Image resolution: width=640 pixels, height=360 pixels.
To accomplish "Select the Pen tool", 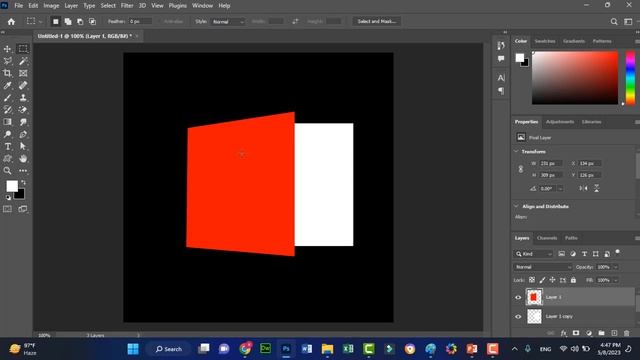I will (x=23, y=134).
